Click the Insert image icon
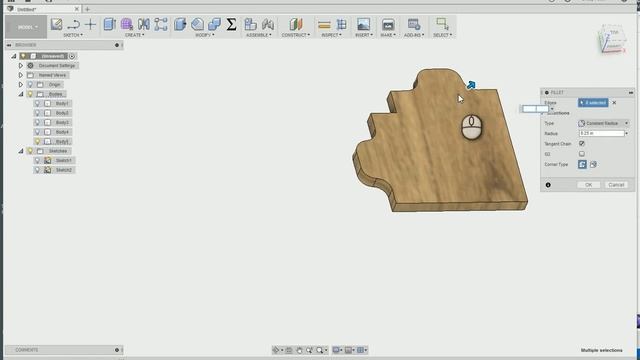 363,24
